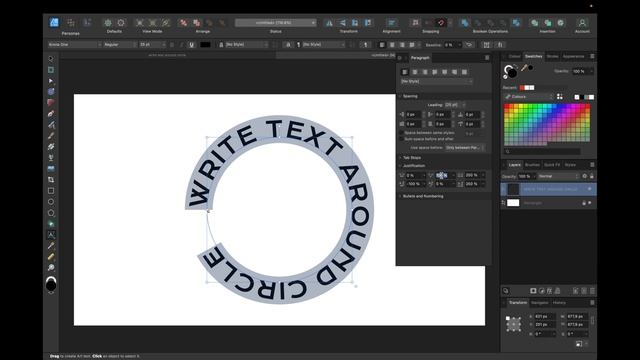This screenshot has height=360, width=640.
Task: Hide the selected text layer
Action: (x=590, y=189)
